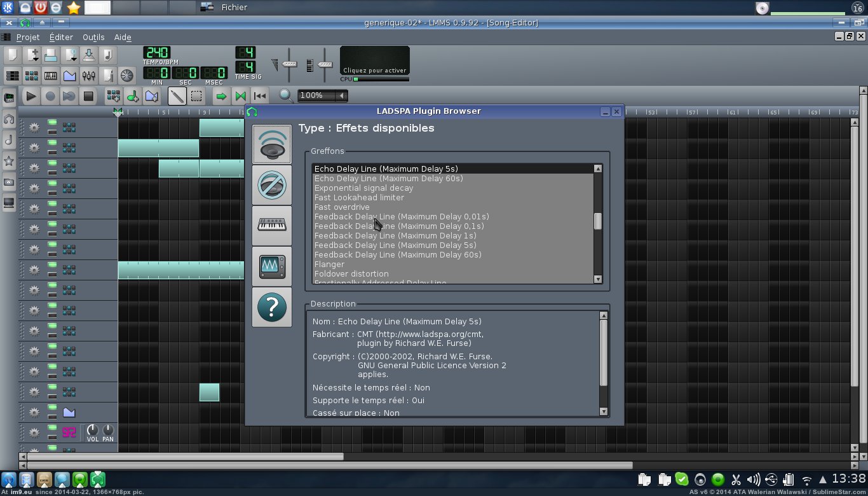The width and height of the screenshot is (868, 496).
Task: Click the plugin list scrollbar handle
Action: pyautogui.click(x=598, y=221)
